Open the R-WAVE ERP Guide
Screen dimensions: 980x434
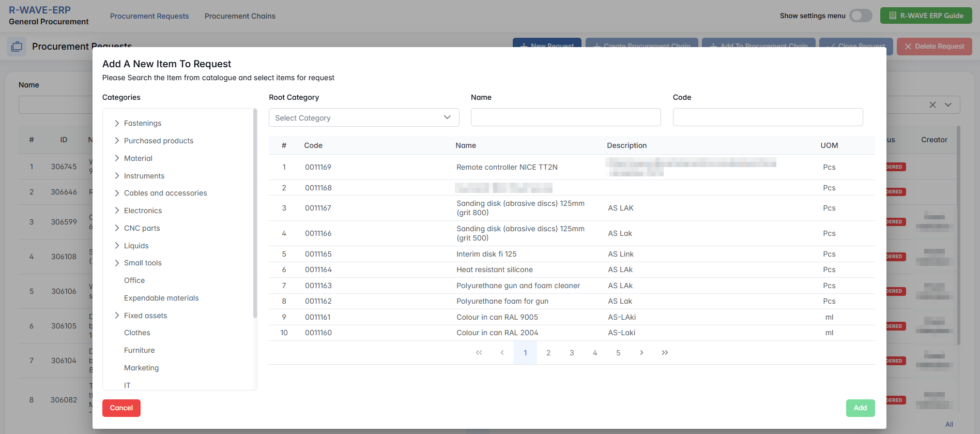(x=926, y=16)
